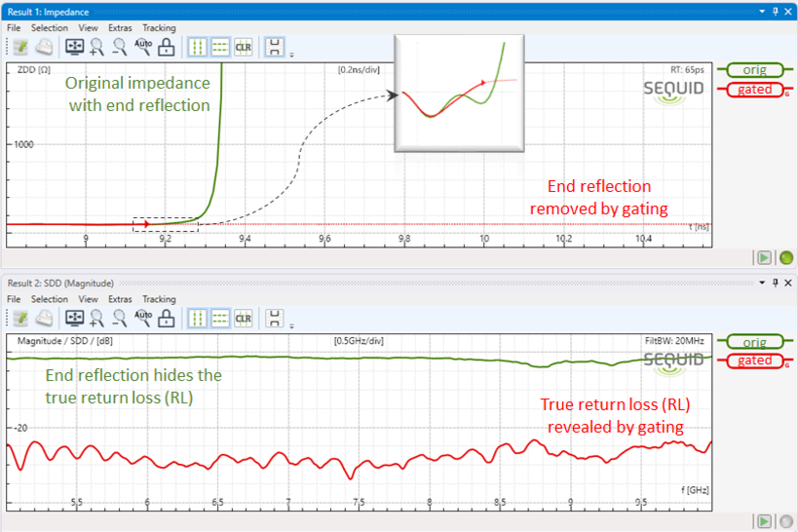This screenshot has width=798, height=532.
Task: Open Impedance panel window options dropdown arrow
Action: pos(762,10)
